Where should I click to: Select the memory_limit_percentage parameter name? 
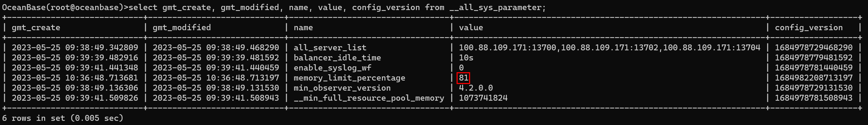[349, 78]
